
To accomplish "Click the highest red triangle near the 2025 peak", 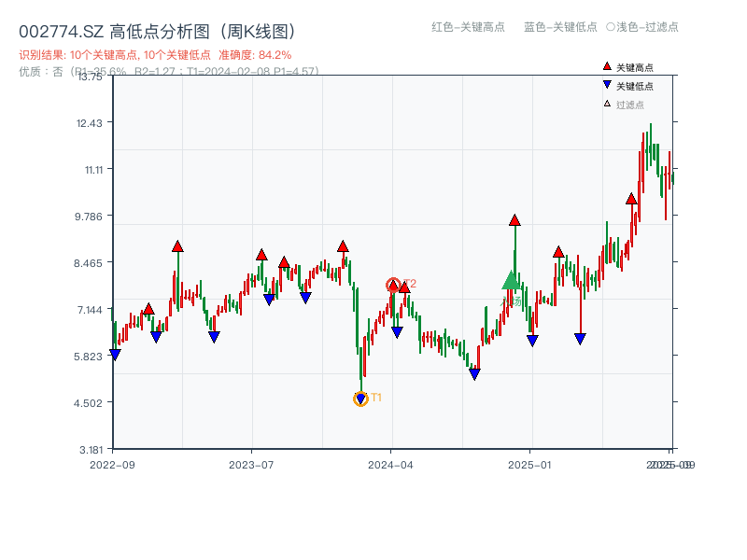I will tap(632, 197).
